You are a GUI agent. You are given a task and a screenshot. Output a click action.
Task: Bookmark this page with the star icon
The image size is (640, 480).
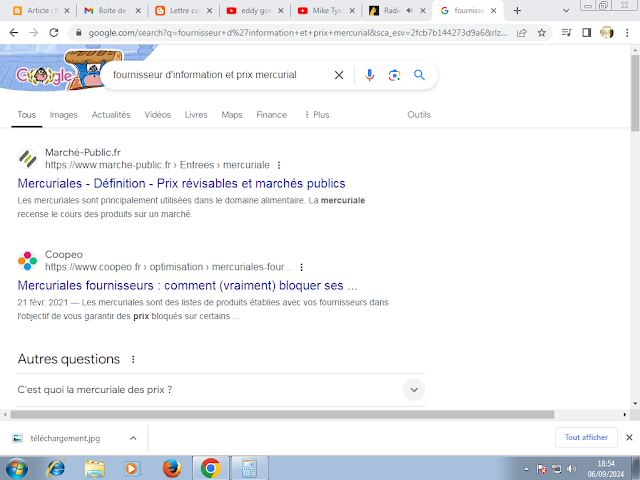coord(542,33)
